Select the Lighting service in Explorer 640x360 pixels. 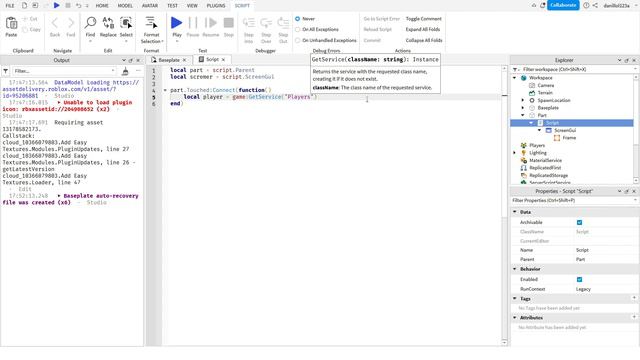click(x=538, y=153)
